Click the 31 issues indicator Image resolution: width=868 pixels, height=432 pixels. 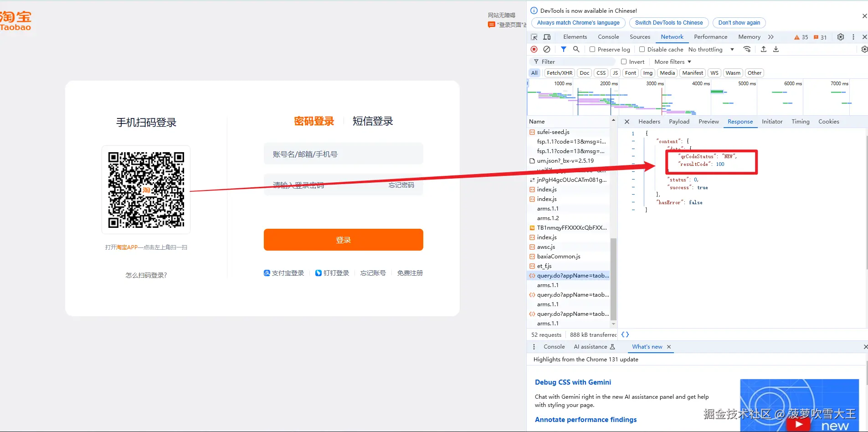[x=820, y=37]
